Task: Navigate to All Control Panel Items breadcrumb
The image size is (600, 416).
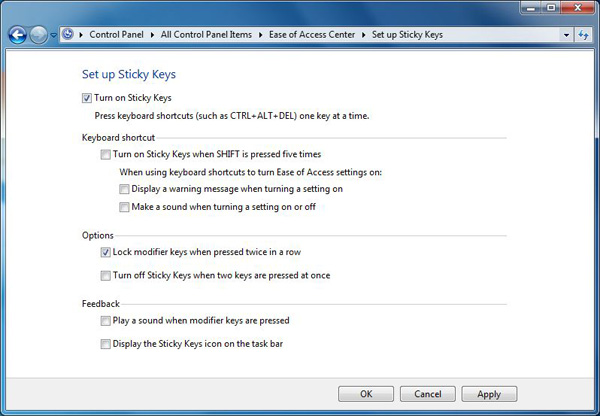Action: tap(206, 35)
